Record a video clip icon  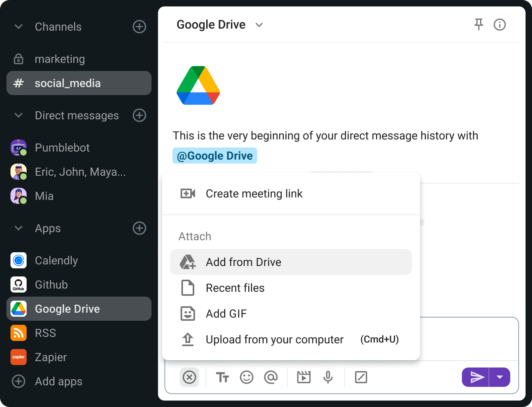(304, 377)
